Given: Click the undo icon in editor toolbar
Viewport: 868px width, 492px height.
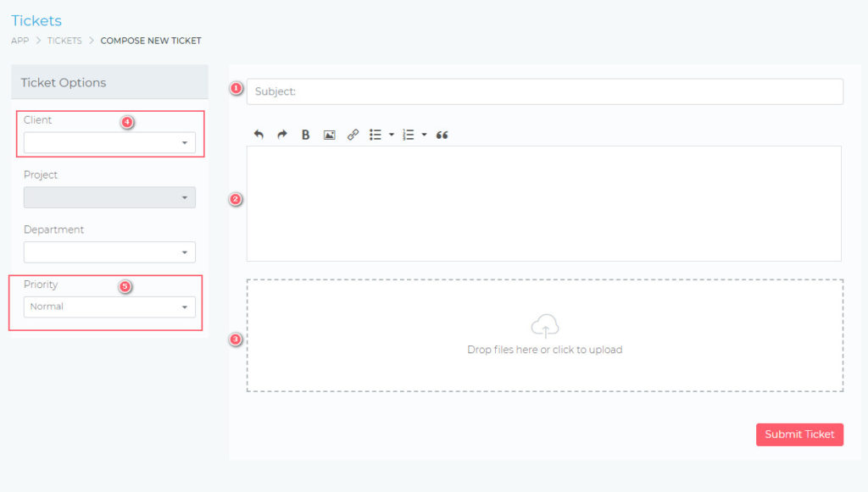Looking at the screenshot, I should click(x=259, y=134).
